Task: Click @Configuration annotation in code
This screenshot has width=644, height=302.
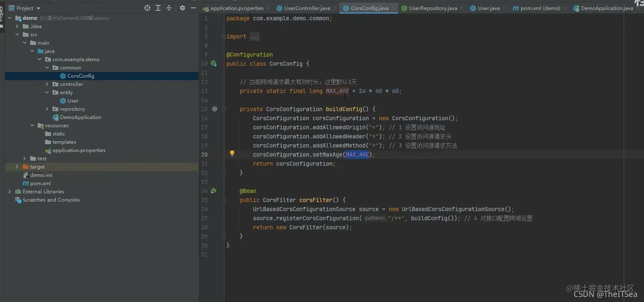Action: [x=250, y=54]
